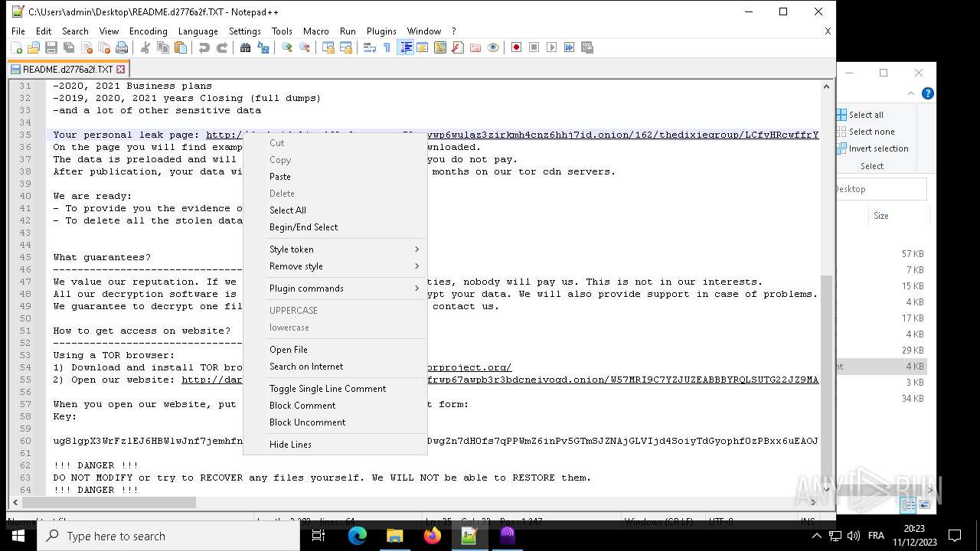980x551 pixels.
Task: Open Firefox from the taskbar
Action: click(x=432, y=536)
